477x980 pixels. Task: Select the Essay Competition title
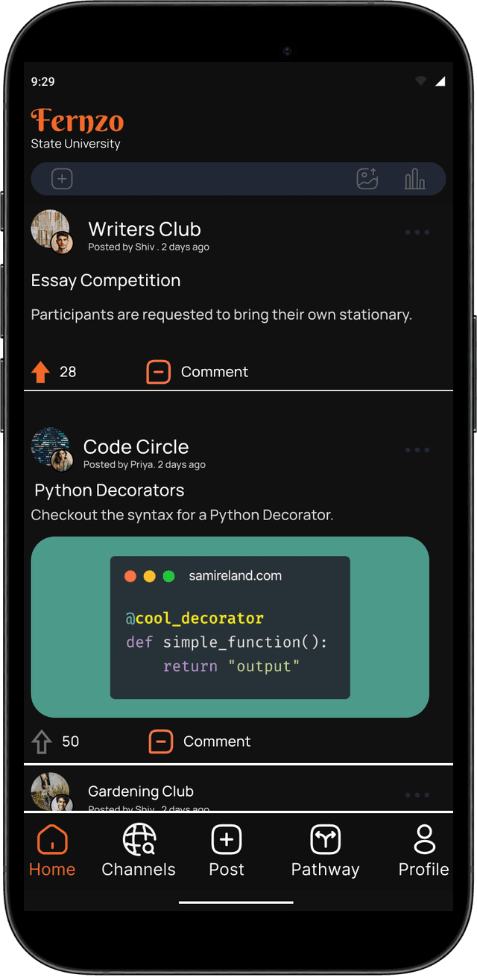pos(106,281)
